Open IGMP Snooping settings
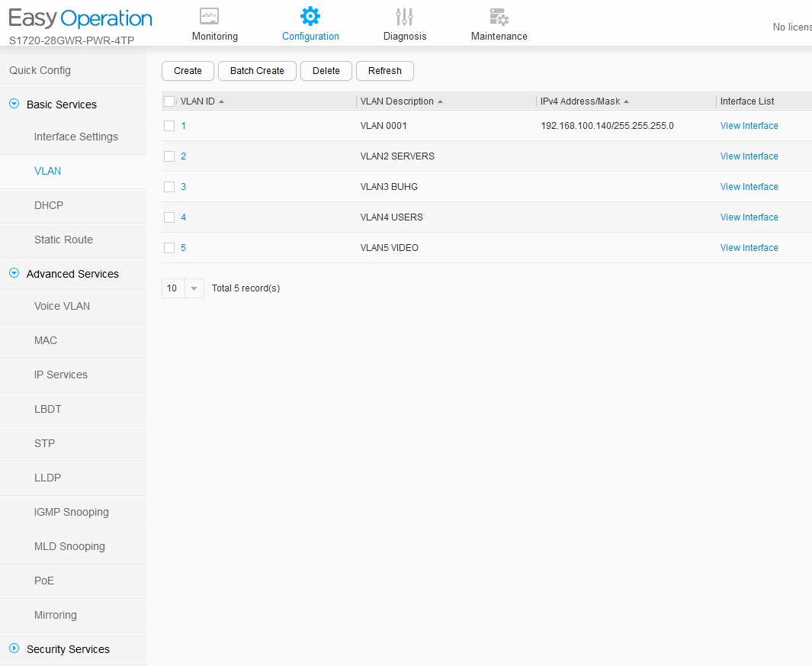 pos(72,512)
